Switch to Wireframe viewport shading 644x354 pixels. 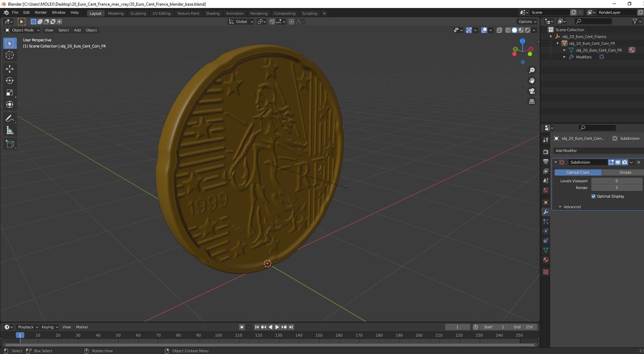508,30
